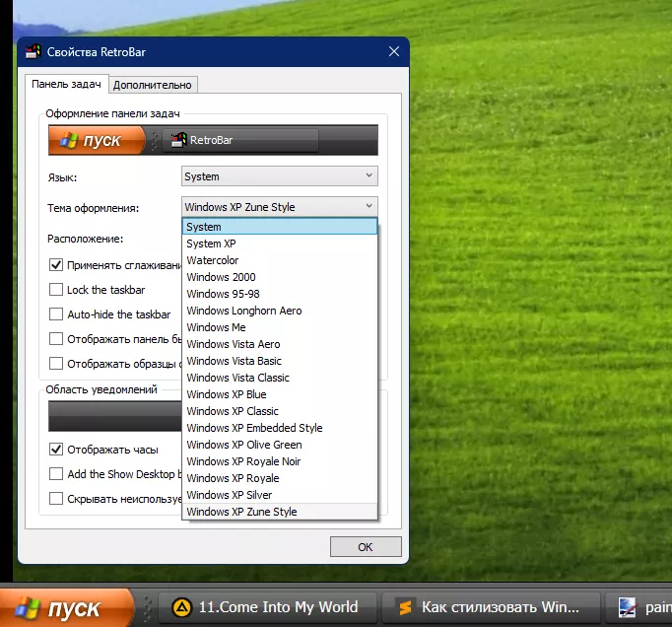Image resolution: width=672 pixels, height=627 pixels.
Task: Click the notification area preview bar
Action: [x=115, y=416]
